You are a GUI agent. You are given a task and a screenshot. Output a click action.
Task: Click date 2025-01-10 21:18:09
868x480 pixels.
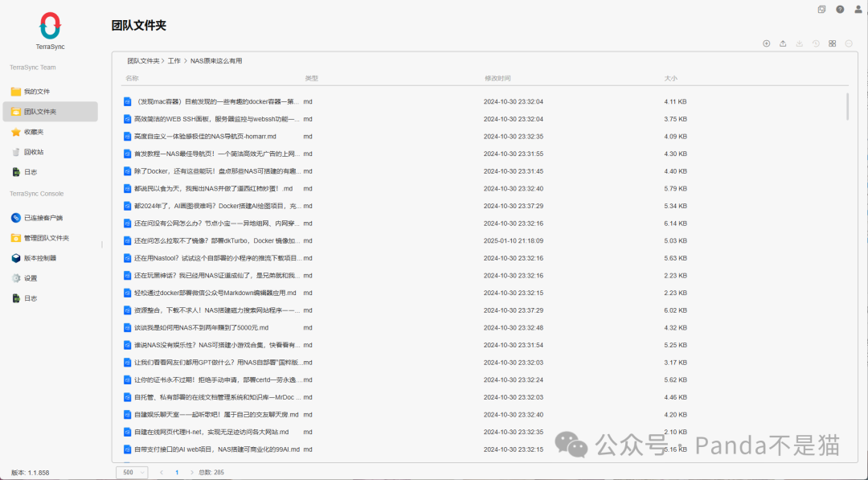[513, 241]
